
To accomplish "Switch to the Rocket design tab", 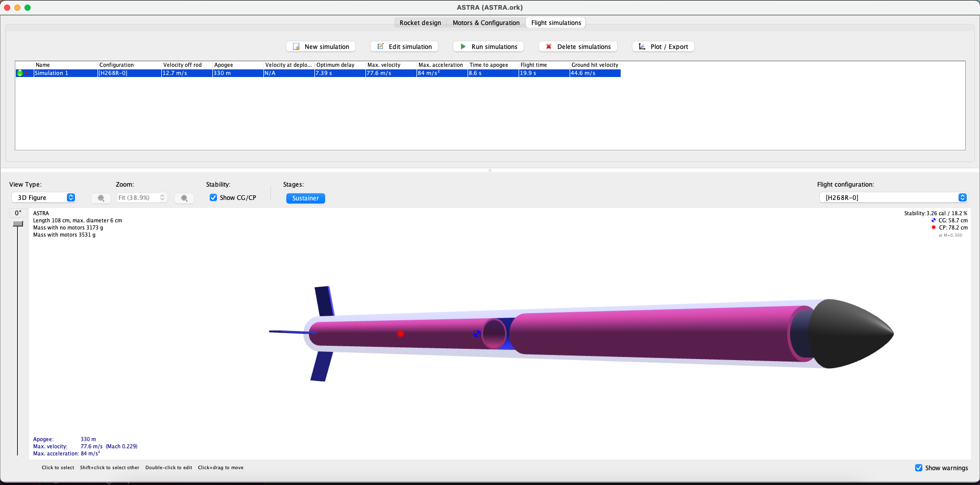I will pyautogui.click(x=420, y=22).
